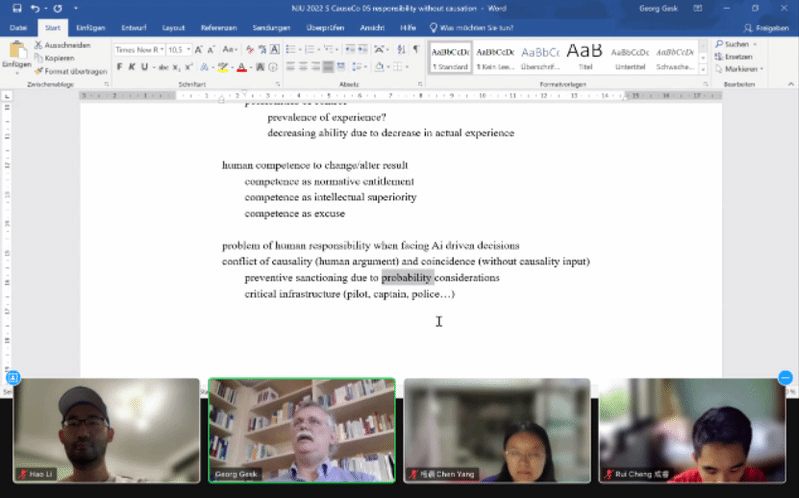Click the blue minimize video panel button
The height and width of the screenshot is (498, 799).
coord(785,377)
